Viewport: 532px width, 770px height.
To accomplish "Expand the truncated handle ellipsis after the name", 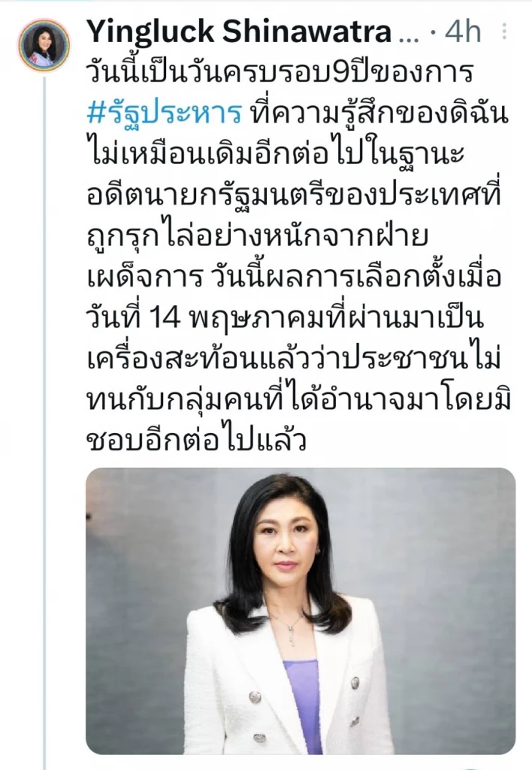I will point(410,35).
